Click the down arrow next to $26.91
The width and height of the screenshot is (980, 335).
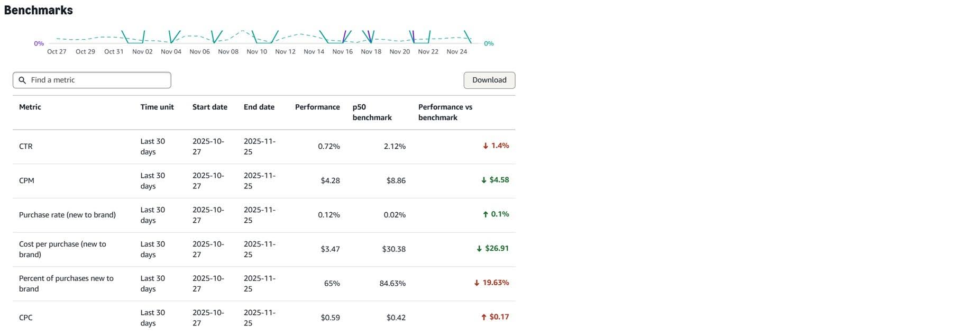tap(479, 248)
